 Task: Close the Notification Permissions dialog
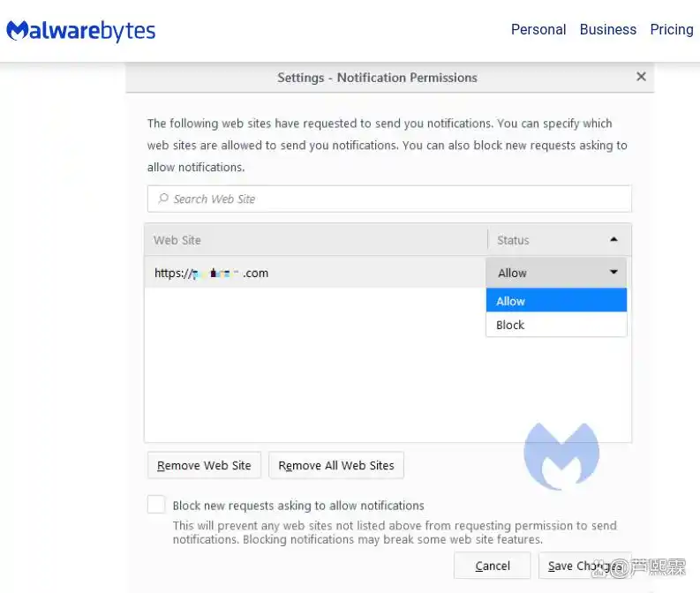pos(641,77)
